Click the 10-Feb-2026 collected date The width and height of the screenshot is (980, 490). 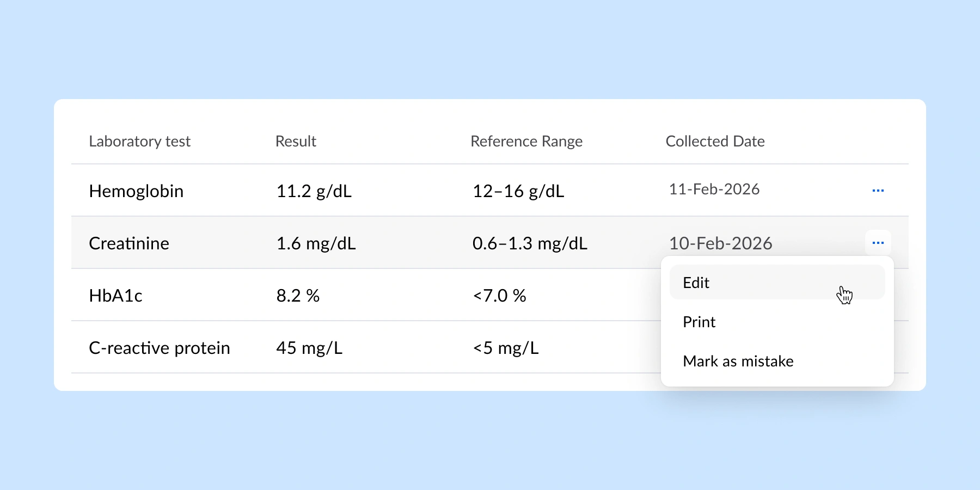click(x=720, y=243)
